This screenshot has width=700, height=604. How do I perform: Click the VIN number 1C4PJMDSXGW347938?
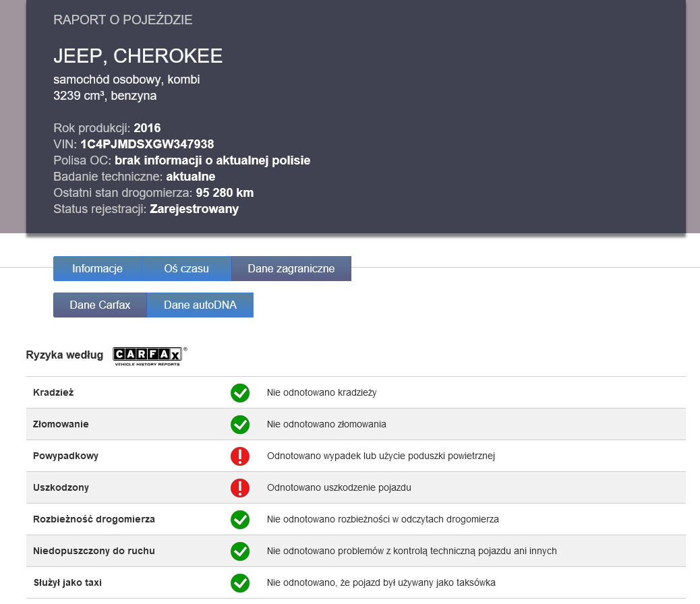147,144
